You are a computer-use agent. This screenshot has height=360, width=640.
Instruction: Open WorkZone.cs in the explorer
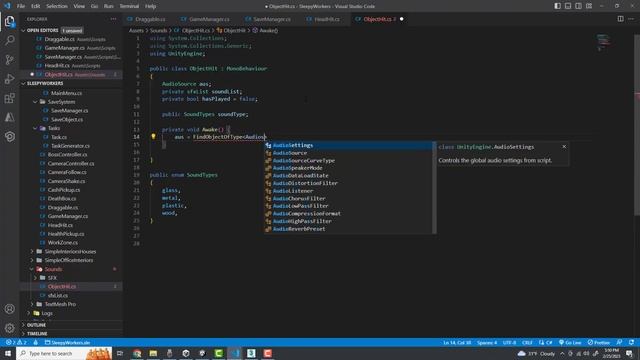coord(62,242)
